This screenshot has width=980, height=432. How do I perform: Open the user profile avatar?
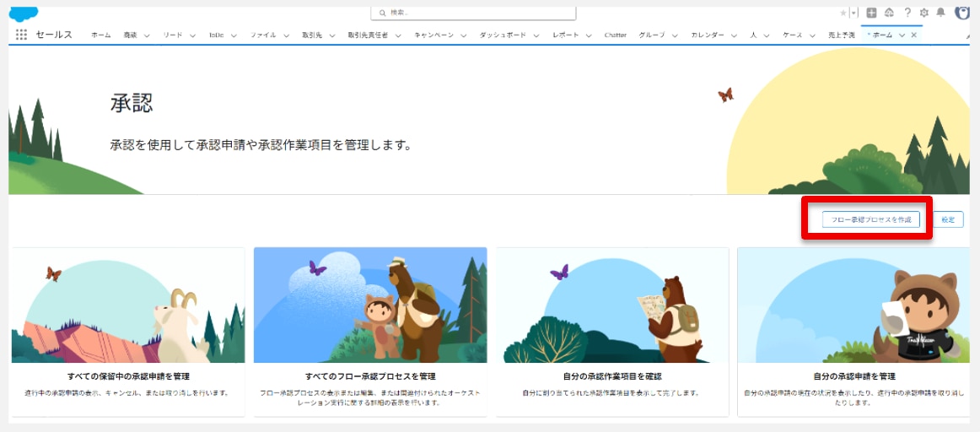point(962,12)
